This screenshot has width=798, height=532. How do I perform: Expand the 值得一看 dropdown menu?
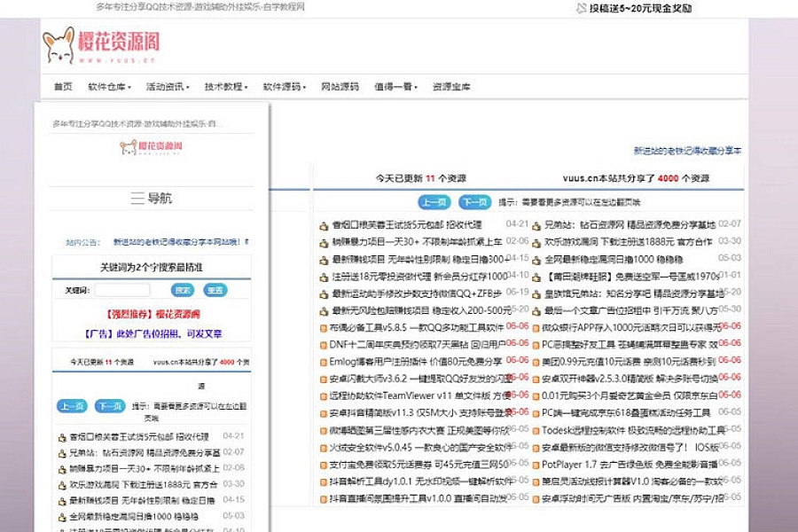pos(396,87)
